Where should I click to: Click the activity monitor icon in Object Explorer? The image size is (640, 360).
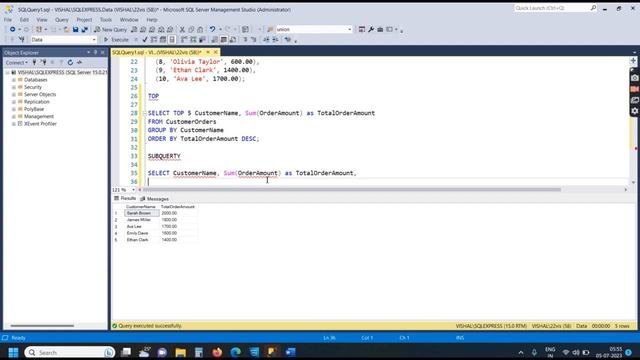click(x=80, y=62)
